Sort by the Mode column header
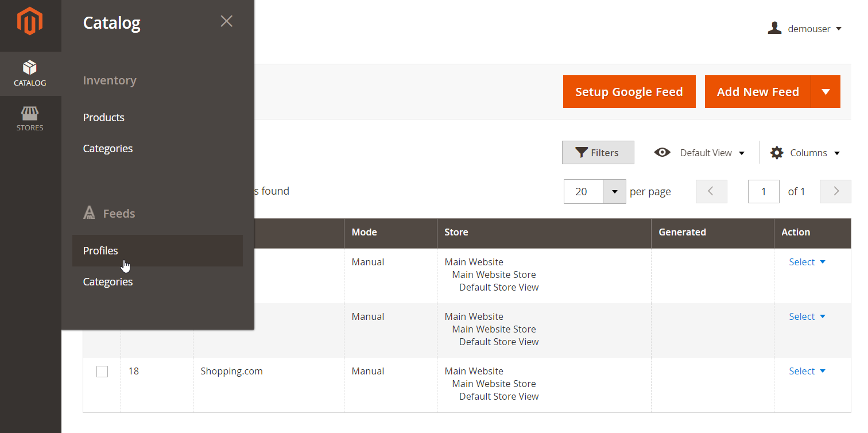The height and width of the screenshot is (433, 868). click(x=390, y=233)
